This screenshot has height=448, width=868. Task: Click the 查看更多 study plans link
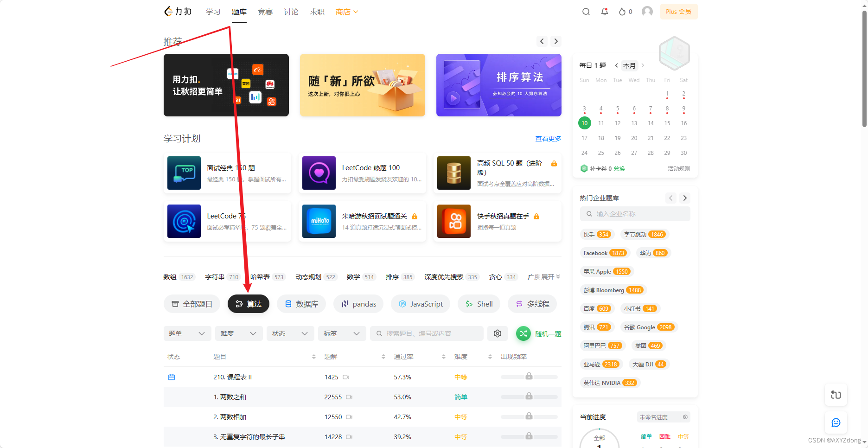coord(548,139)
